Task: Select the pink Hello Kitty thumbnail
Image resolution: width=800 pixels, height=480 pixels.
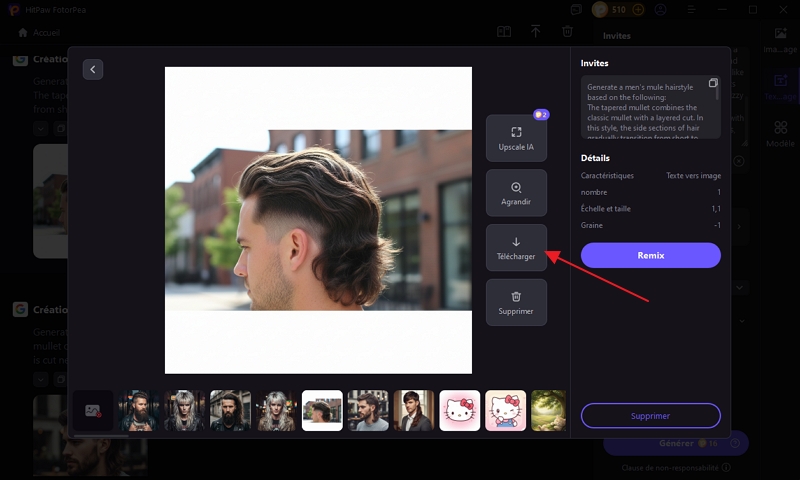Action: (460, 410)
